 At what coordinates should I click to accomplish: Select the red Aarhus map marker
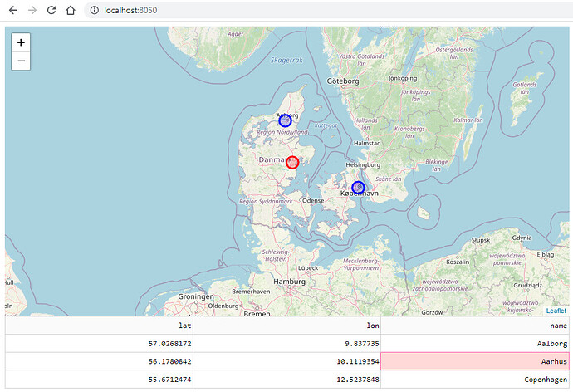point(292,162)
